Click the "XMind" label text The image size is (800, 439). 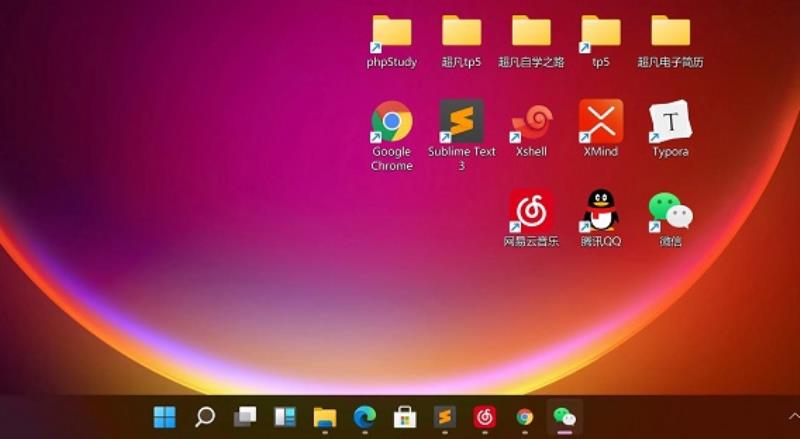(601, 152)
